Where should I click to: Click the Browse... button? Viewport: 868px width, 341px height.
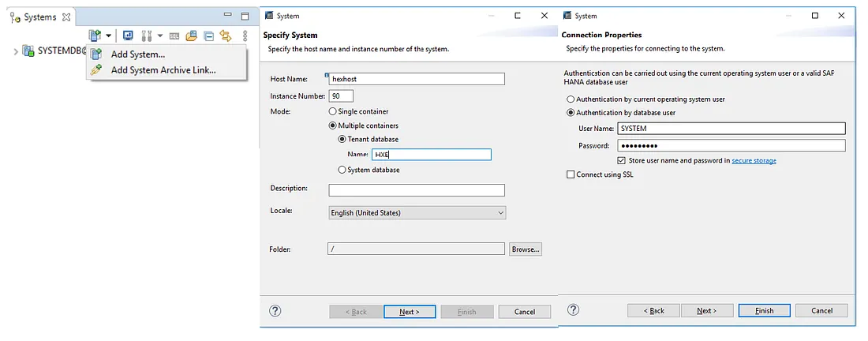526,249
